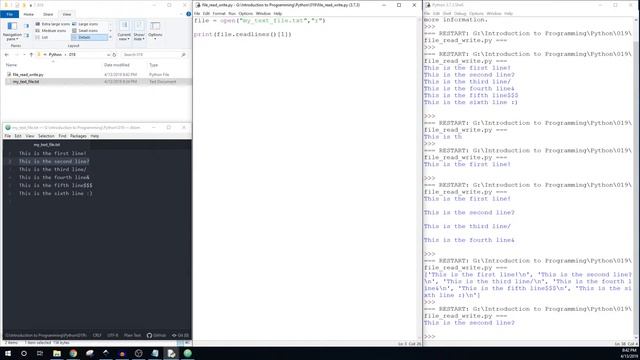Sort by the Type column header
Viewport: 640px width, 360px height.
tap(153, 65)
